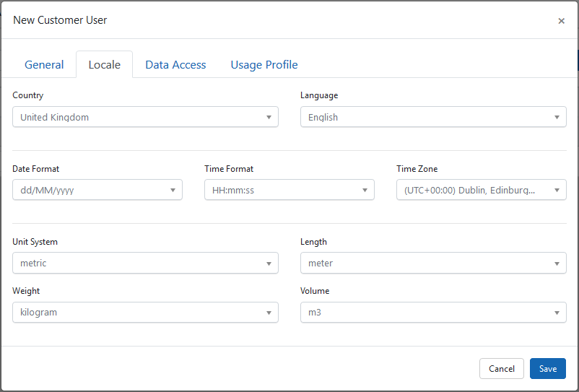Expand the Language dropdown set to English
579x392 pixels.
[433, 117]
